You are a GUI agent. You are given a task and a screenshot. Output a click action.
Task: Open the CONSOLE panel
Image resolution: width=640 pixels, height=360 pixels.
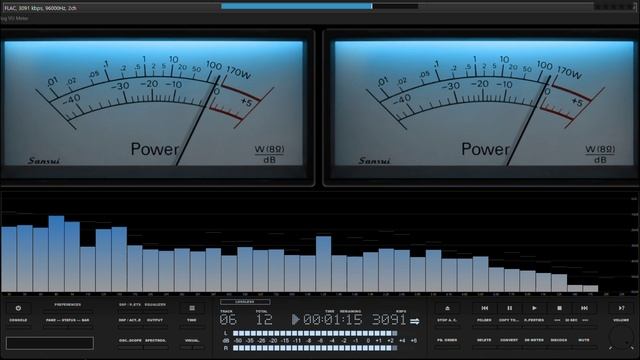click(x=18, y=320)
